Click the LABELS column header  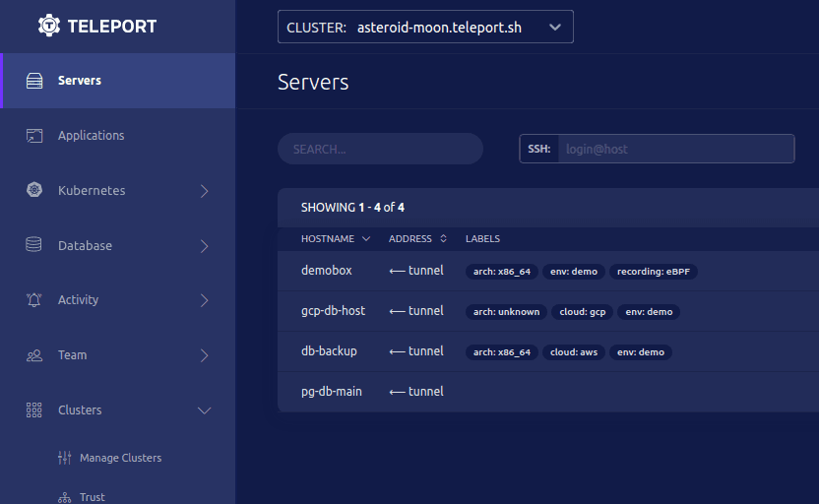point(482,238)
